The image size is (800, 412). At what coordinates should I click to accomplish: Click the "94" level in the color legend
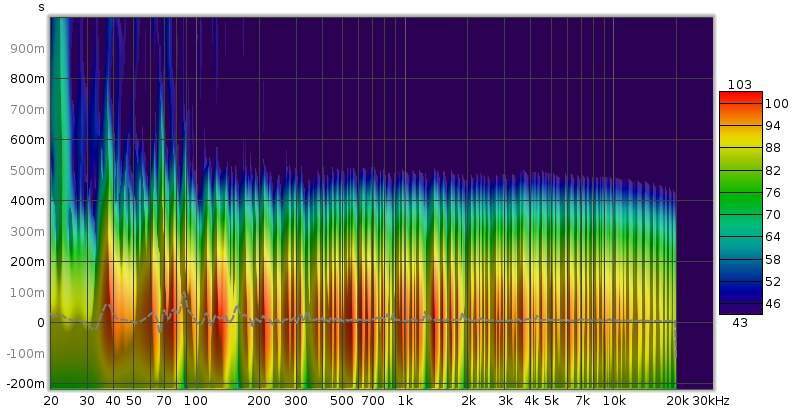pos(773,126)
